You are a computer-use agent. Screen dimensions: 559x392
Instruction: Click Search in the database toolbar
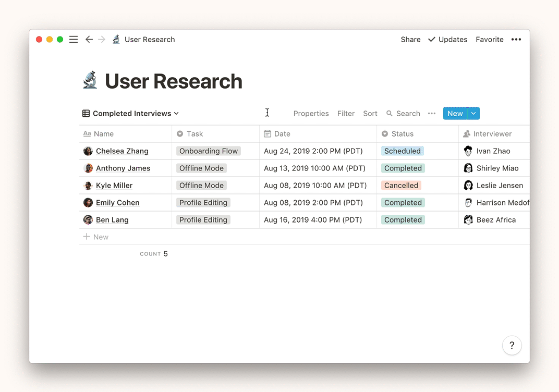click(x=403, y=114)
